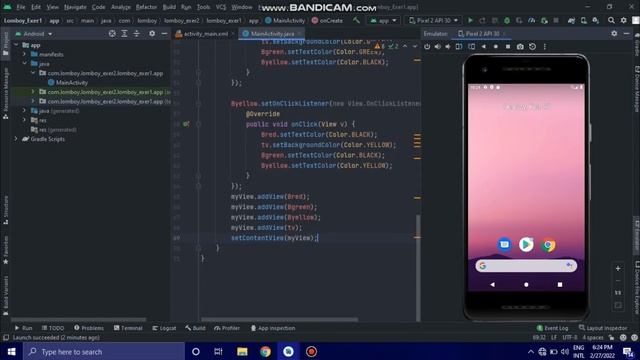Open the Run tool window button
640x360 pixels.
click(23, 328)
